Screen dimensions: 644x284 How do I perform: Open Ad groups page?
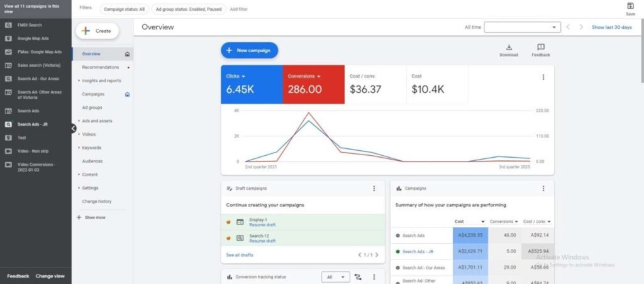92,107
